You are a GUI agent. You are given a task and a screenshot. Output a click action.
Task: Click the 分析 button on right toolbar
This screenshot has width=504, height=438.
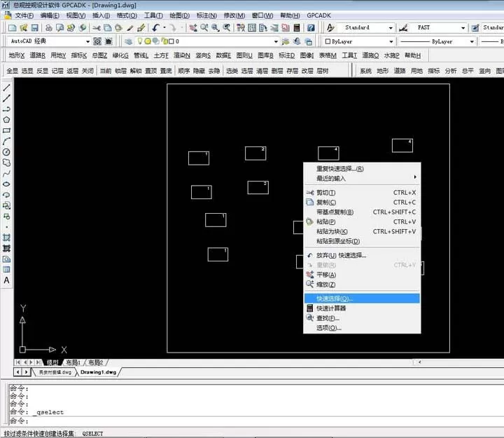451,71
